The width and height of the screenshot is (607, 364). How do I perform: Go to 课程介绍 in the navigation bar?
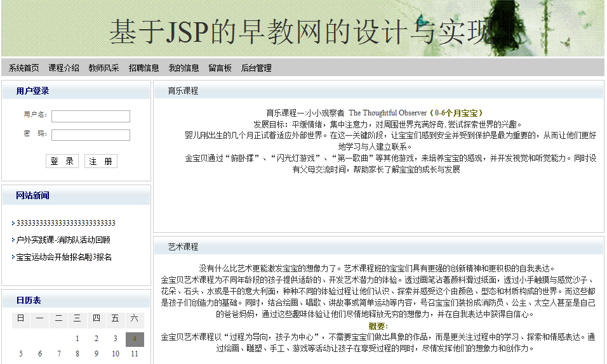pyautogui.click(x=63, y=68)
